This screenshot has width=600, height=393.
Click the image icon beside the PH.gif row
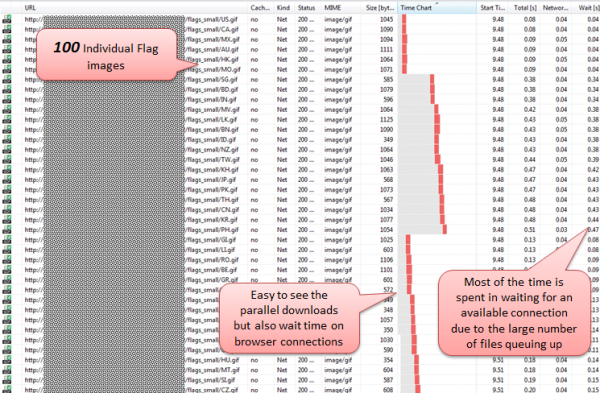pyautogui.click(x=7, y=230)
